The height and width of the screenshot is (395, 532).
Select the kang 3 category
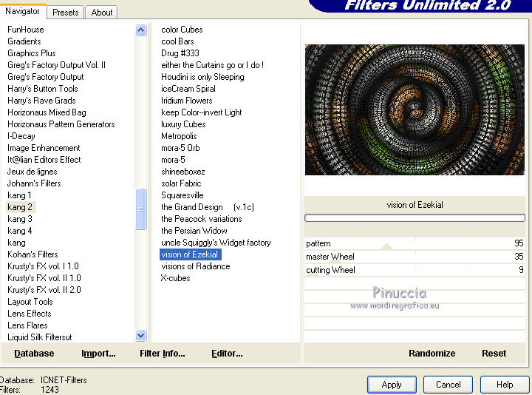20,219
